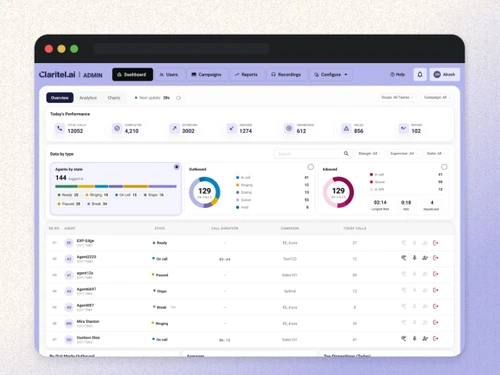Select the Overview tab

60,98
